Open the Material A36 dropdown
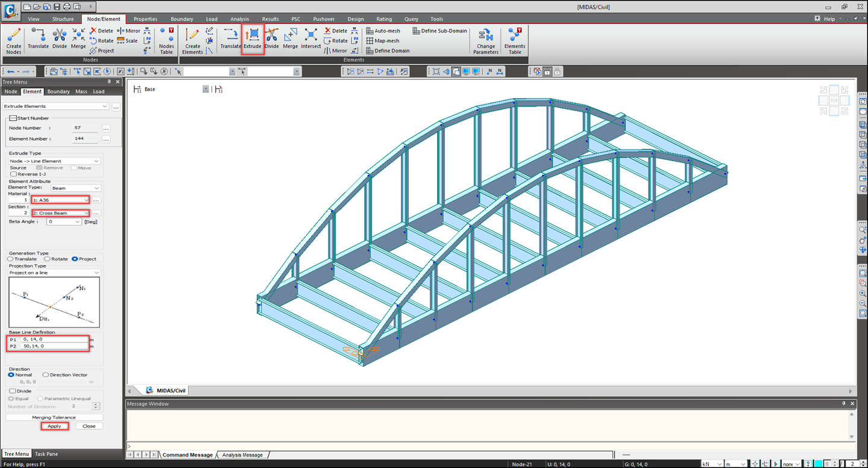This screenshot has height=468, width=868. [x=60, y=200]
